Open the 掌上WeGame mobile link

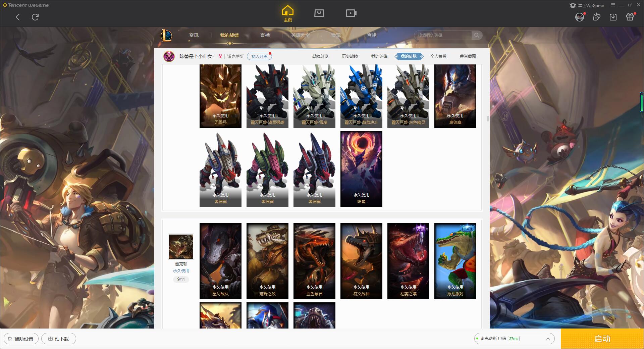pos(587,5)
